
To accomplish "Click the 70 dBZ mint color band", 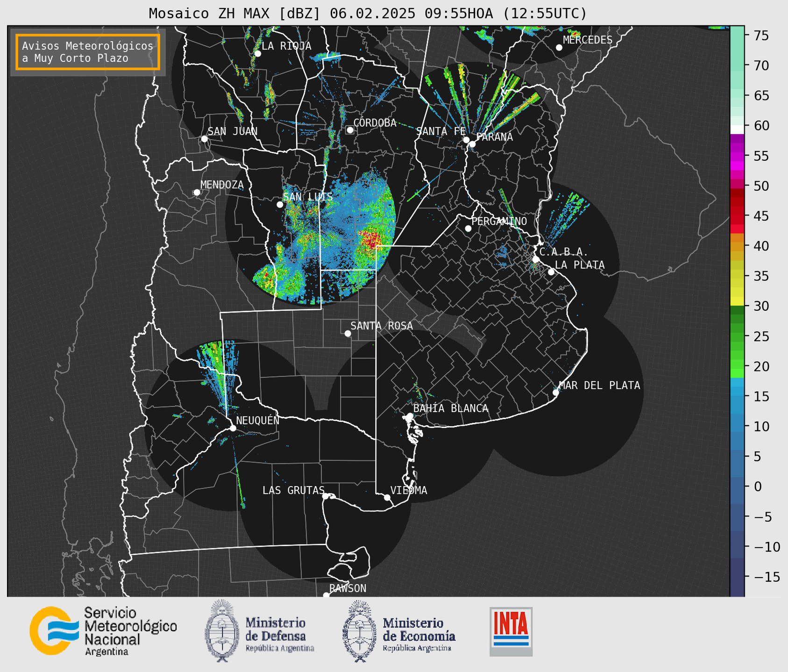I will point(737,65).
